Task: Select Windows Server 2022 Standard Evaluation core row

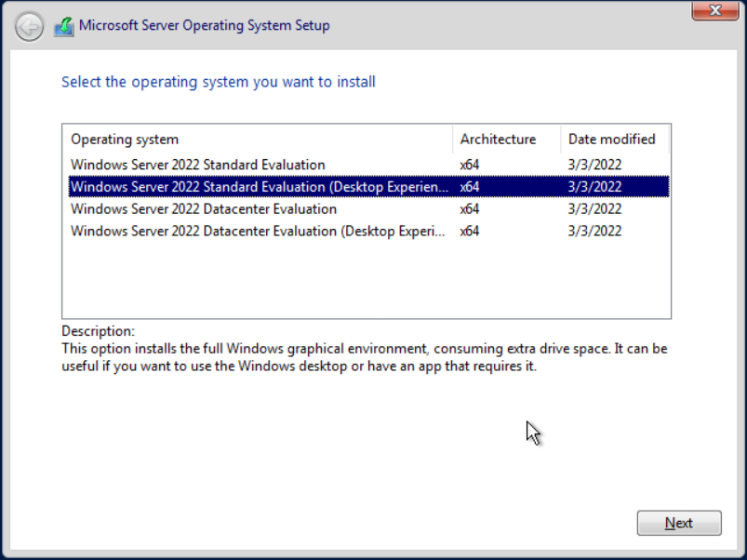Action: click(x=368, y=165)
